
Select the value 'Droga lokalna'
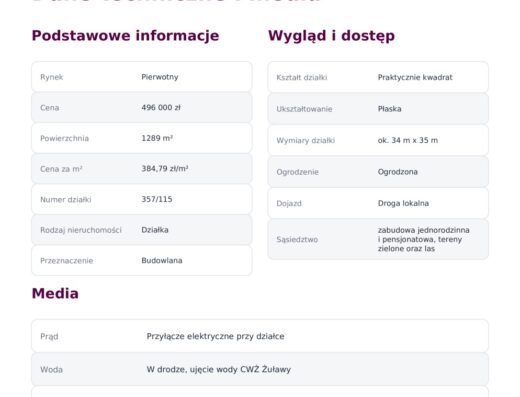pyautogui.click(x=403, y=203)
